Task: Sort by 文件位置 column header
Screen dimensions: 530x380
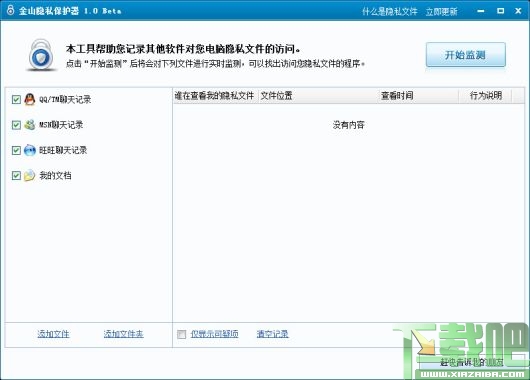Action: (x=276, y=96)
